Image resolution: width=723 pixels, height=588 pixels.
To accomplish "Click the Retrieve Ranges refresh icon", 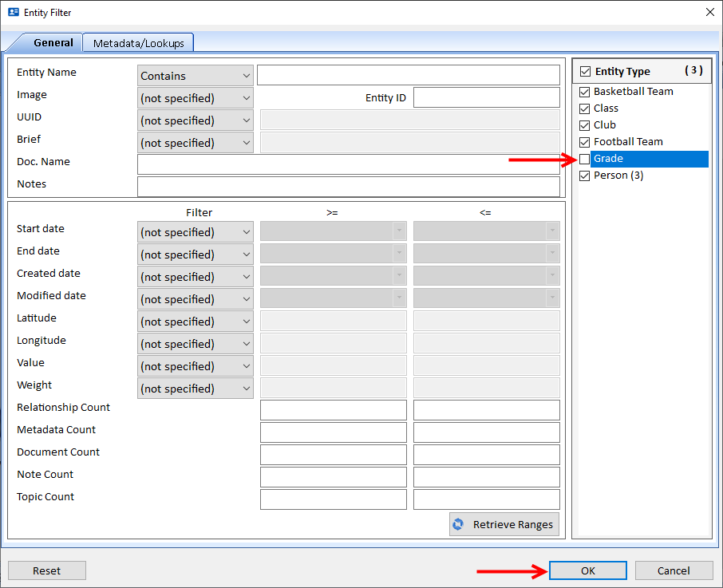I will (458, 524).
